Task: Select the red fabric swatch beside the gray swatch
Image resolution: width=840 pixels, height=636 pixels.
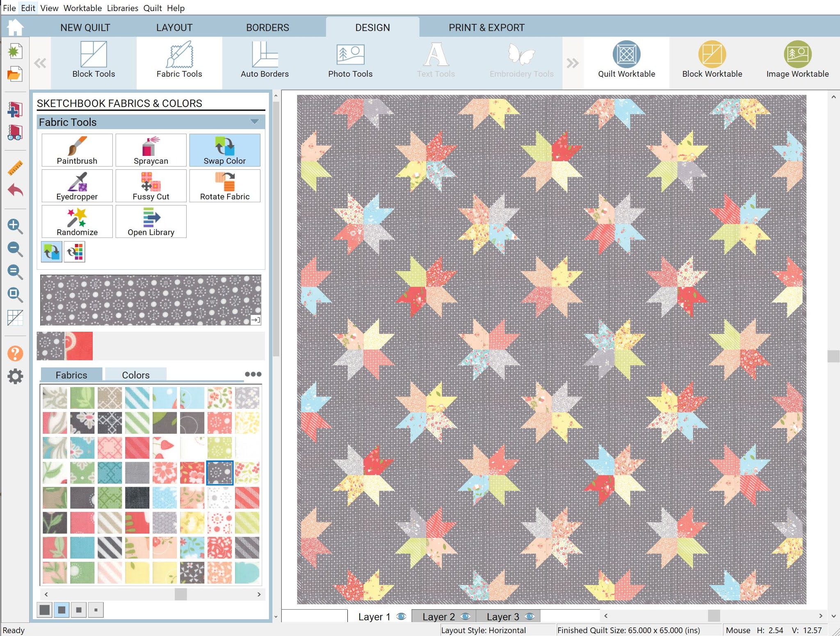Action: pyautogui.click(x=79, y=346)
